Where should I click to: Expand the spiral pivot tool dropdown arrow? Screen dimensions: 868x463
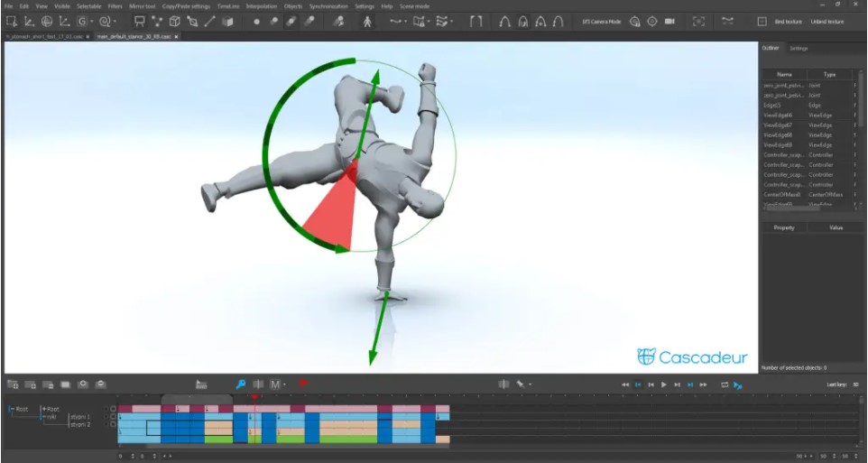(x=115, y=22)
